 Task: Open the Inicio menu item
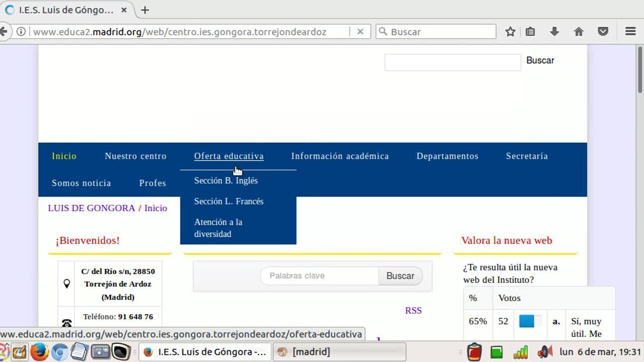[x=64, y=156]
